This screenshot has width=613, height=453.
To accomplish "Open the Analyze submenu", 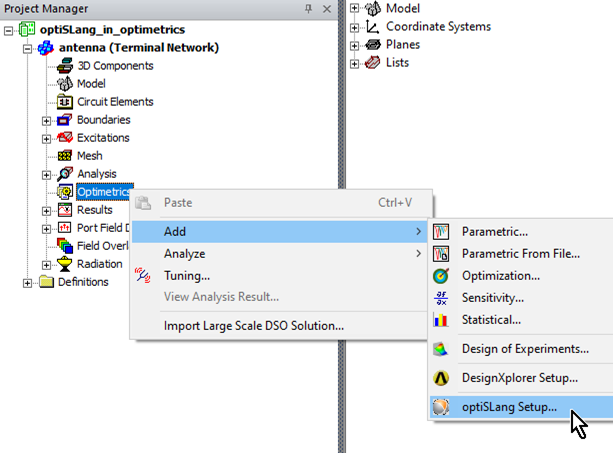I will tap(280, 254).
